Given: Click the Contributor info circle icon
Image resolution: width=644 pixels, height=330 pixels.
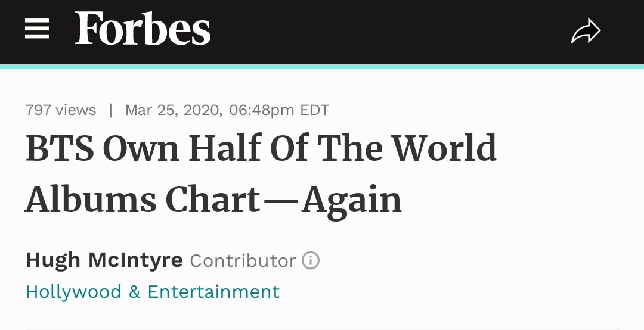Looking at the screenshot, I should (311, 260).
